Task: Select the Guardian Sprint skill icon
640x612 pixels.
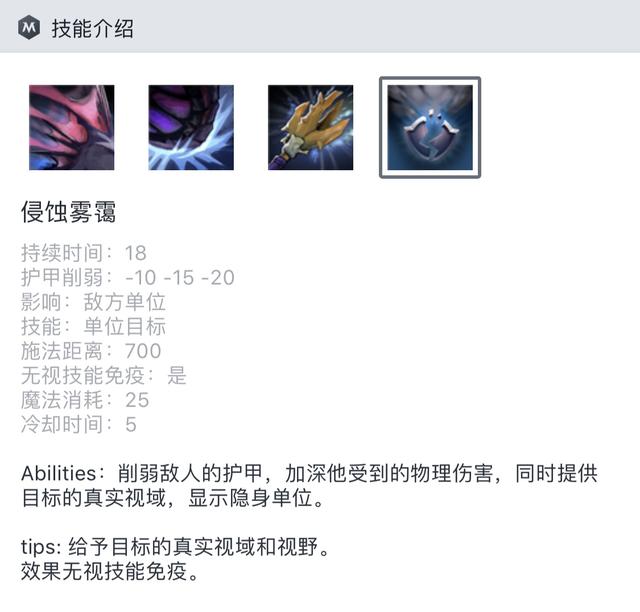Action: pyautogui.click(x=72, y=127)
